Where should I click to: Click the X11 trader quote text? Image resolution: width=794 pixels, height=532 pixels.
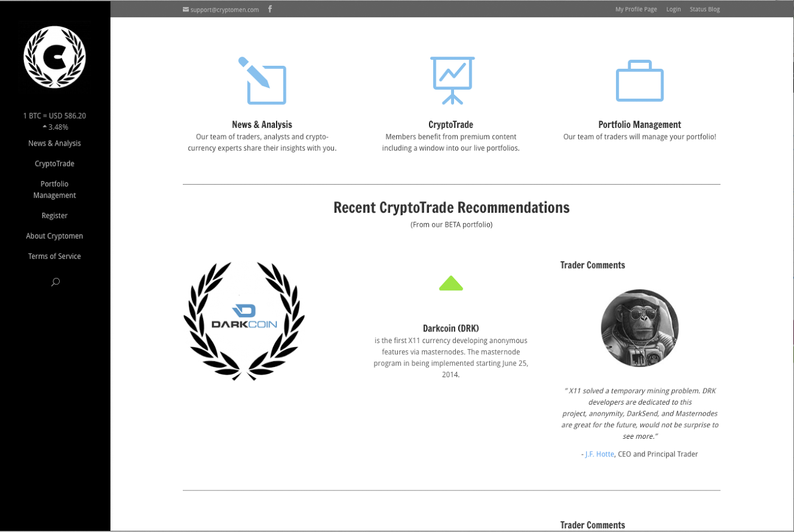pos(640,413)
